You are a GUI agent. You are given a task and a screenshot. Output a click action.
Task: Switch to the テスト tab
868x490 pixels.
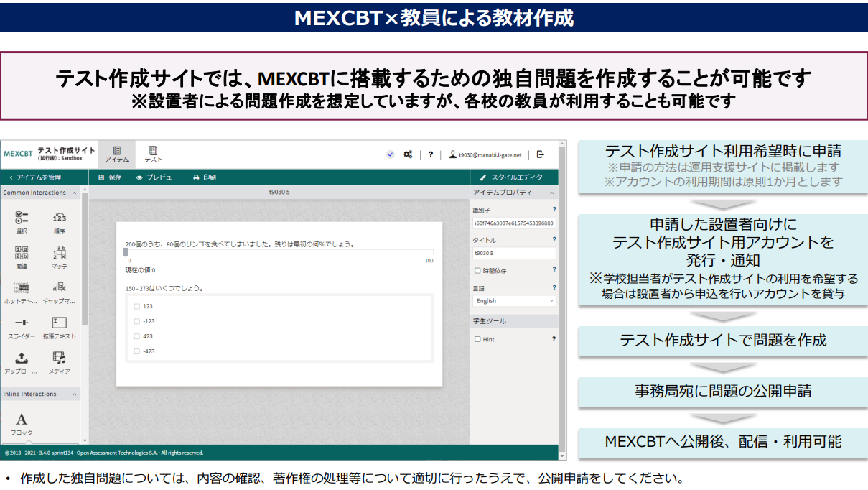coord(153,154)
